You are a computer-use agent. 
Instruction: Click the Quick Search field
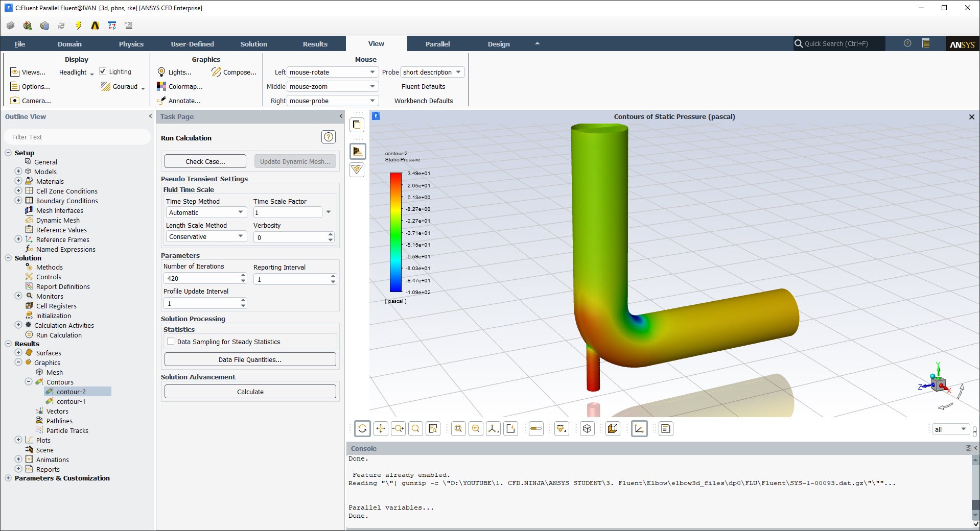point(838,43)
